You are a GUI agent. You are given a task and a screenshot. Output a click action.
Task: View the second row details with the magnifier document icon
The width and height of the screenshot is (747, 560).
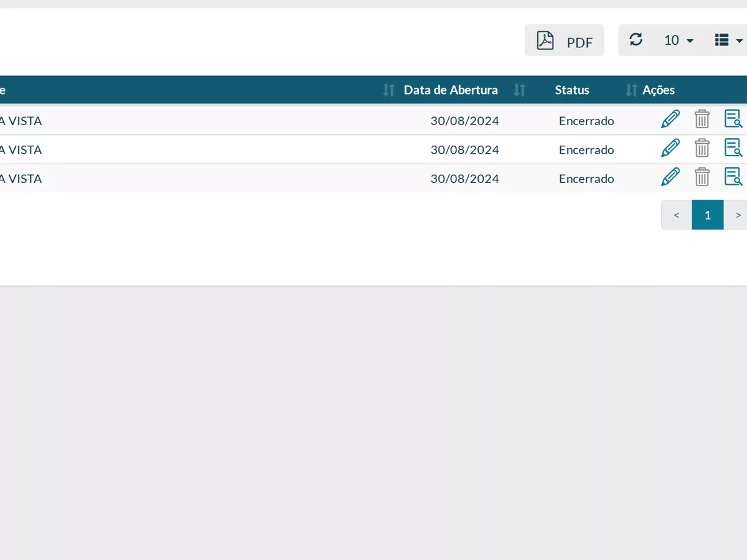(x=733, y=148)
